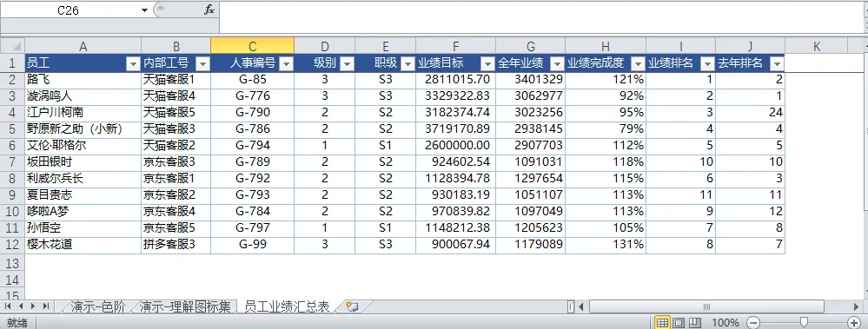This screenshot has height=329, width=868.
Task: Click the tab bar split handle
Action: pos(571,306)
